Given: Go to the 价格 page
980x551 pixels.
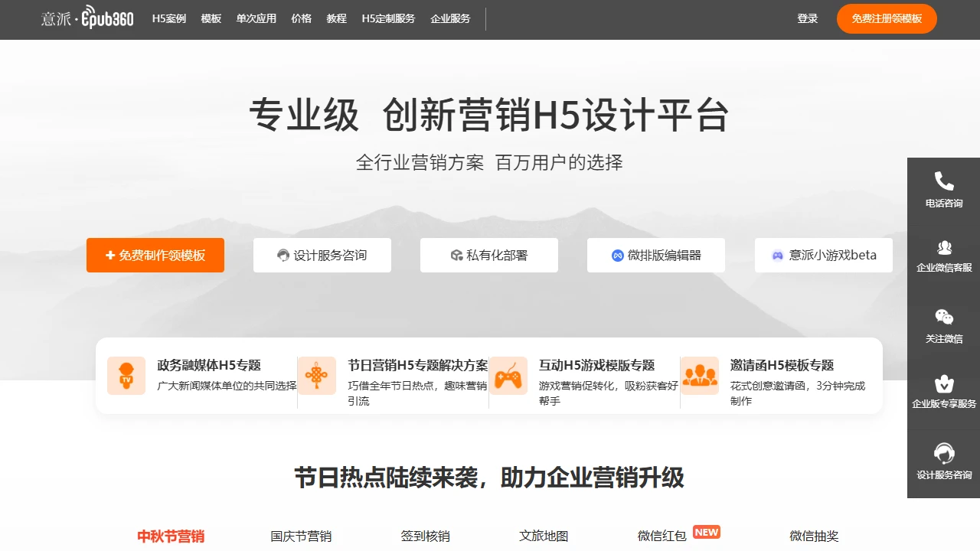Looking at the screenshot, I should 302,19.
